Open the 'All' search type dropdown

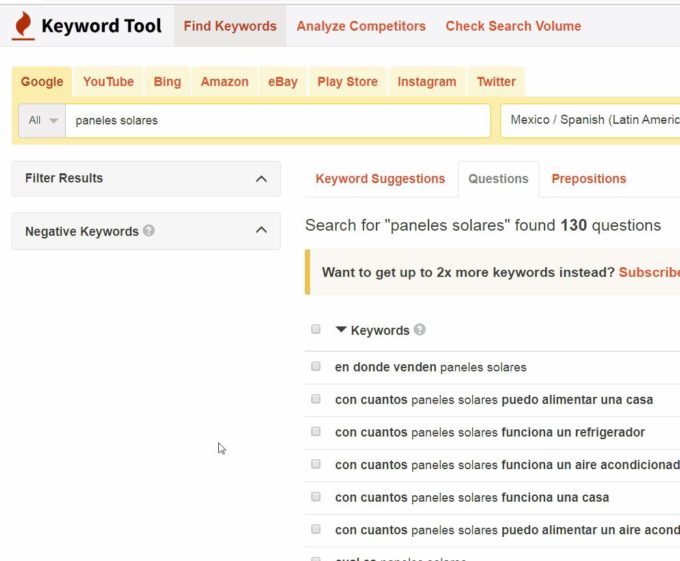click(x=42, y=121)
